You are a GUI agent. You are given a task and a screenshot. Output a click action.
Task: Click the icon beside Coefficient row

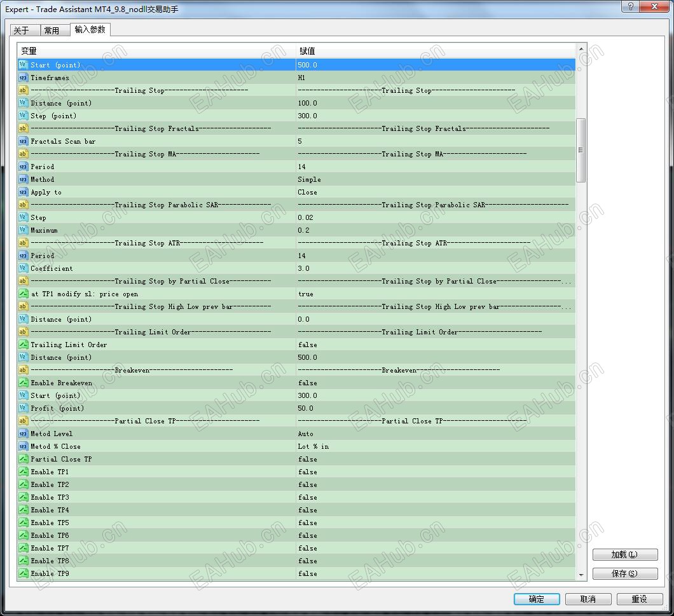pyautogui.click(x=24, y=268)
